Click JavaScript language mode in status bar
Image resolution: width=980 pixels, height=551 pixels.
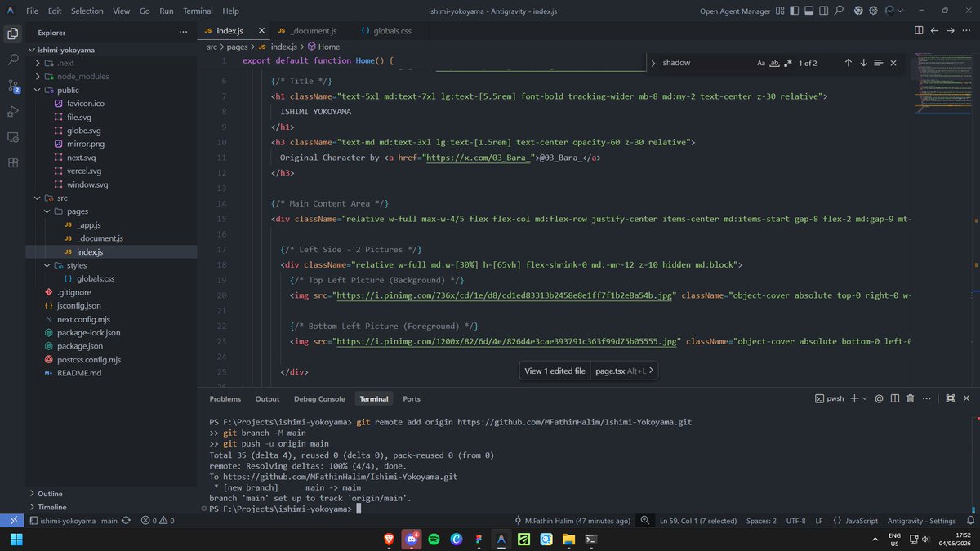pyautogui.click(x=862, y=521)
